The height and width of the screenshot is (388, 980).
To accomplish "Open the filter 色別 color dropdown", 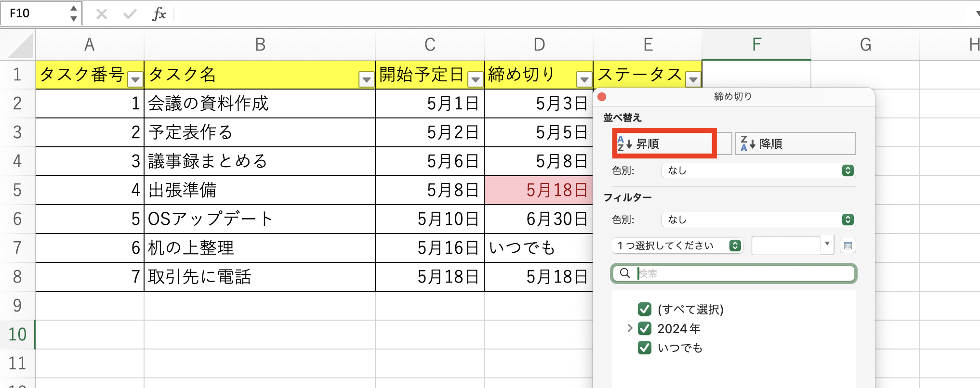I will (758, 220).
